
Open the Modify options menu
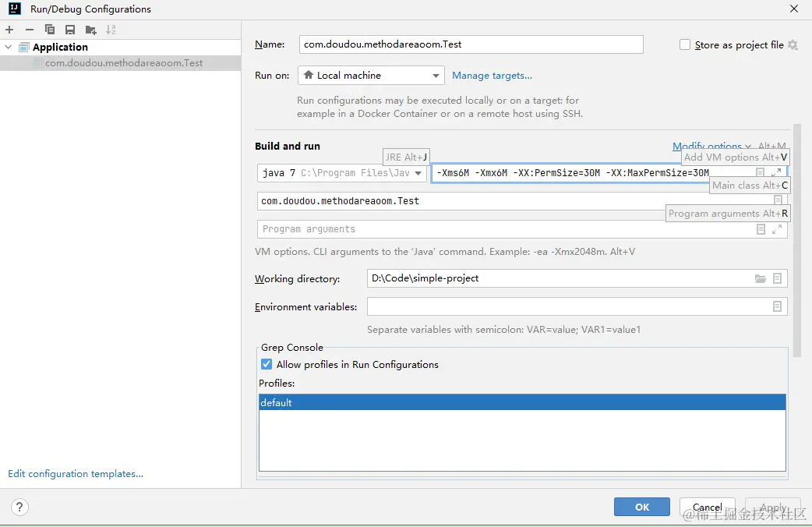click(x=711, y=146)
